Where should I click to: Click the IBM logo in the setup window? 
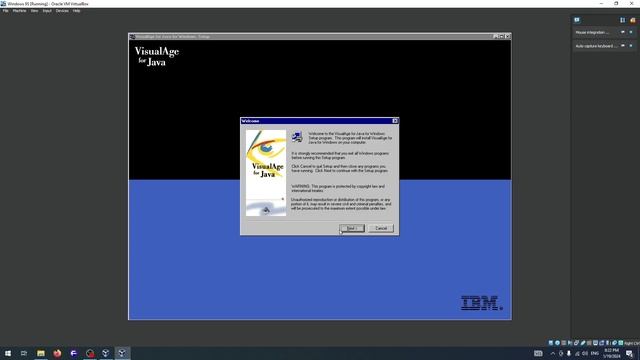pyautogui.click(x=482, y=303)
